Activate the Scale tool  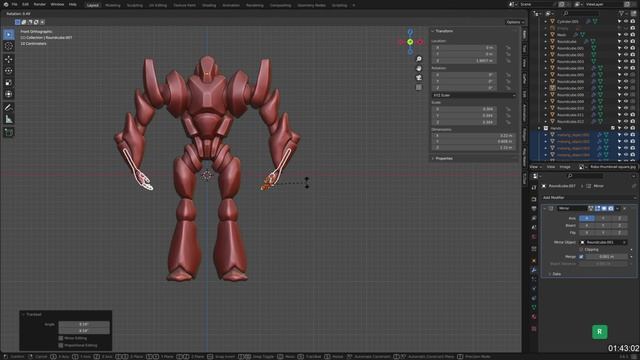pyautogui.click(x=9, y=83)
